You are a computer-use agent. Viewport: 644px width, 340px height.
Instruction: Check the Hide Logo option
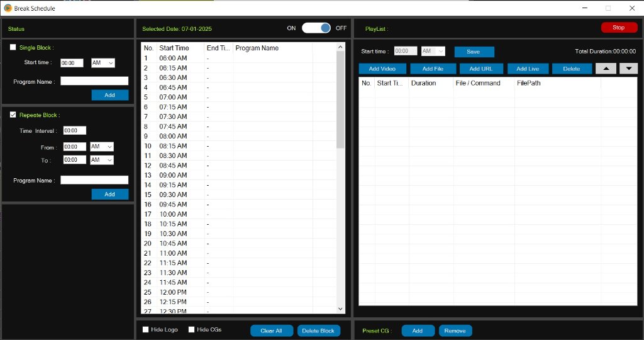[145, 329]
